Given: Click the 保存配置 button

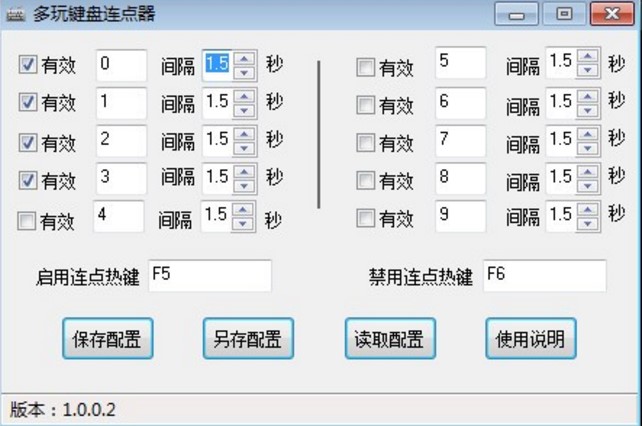Looking at the screenshot, I should pos(108,339).
